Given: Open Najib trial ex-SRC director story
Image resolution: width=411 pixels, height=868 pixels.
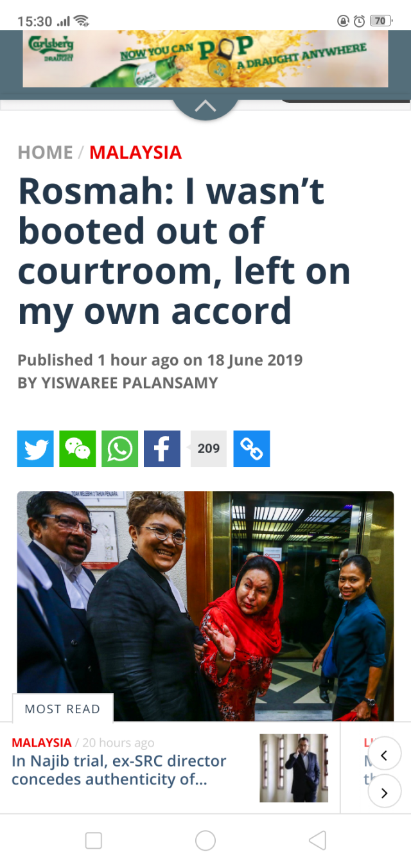Looking at the screenshot, I should 119,770.
